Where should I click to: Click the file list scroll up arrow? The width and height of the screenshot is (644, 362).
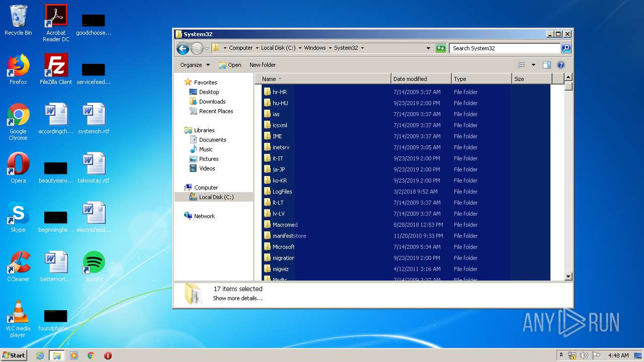(568, 77)
